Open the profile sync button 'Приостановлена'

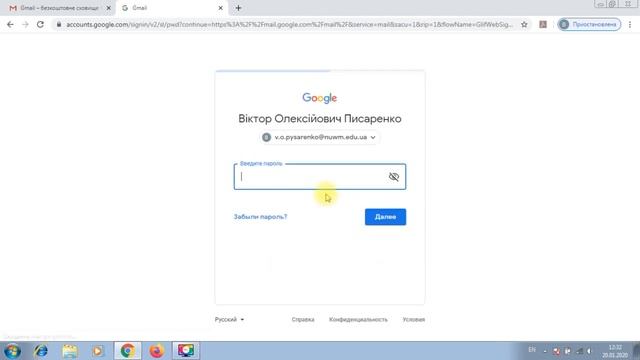[x=589, y=24]
